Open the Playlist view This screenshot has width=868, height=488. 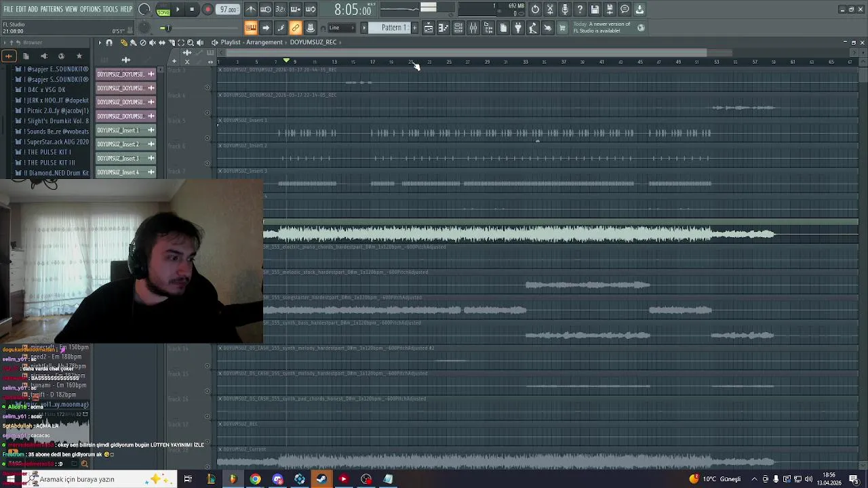pos(429,28)
